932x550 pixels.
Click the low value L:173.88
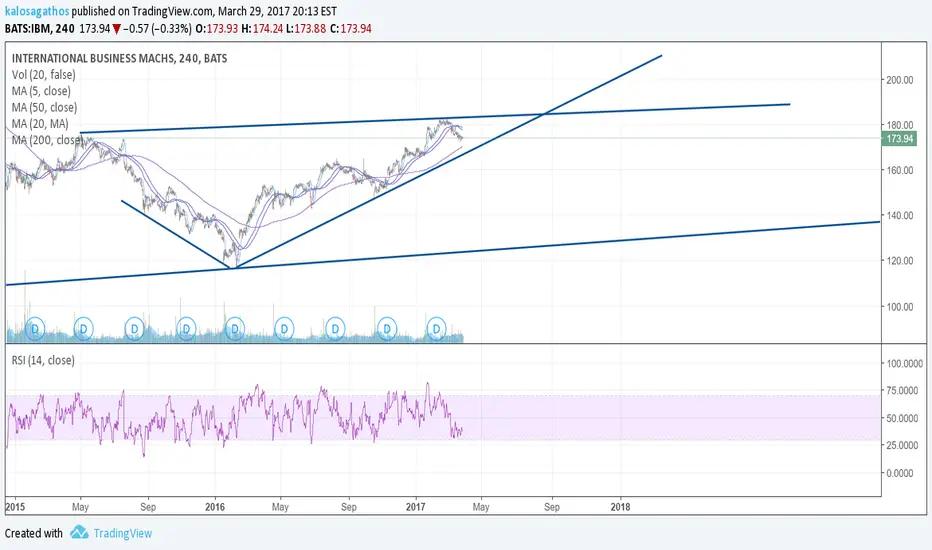click(306, 29)
